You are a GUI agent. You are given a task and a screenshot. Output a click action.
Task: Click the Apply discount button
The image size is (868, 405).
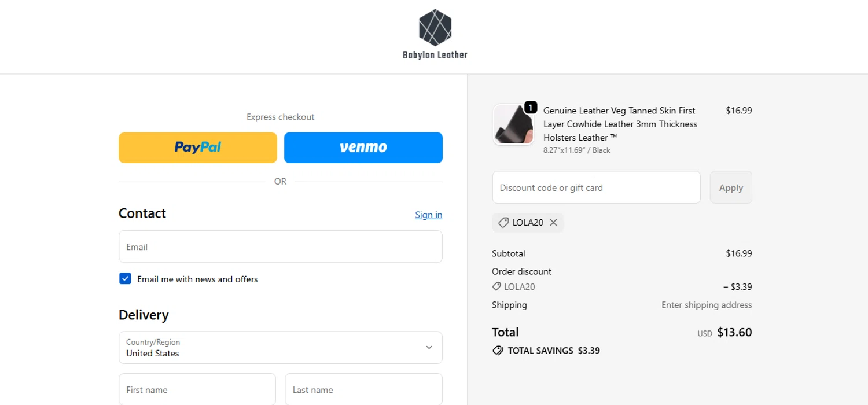[x=731, y=187]
